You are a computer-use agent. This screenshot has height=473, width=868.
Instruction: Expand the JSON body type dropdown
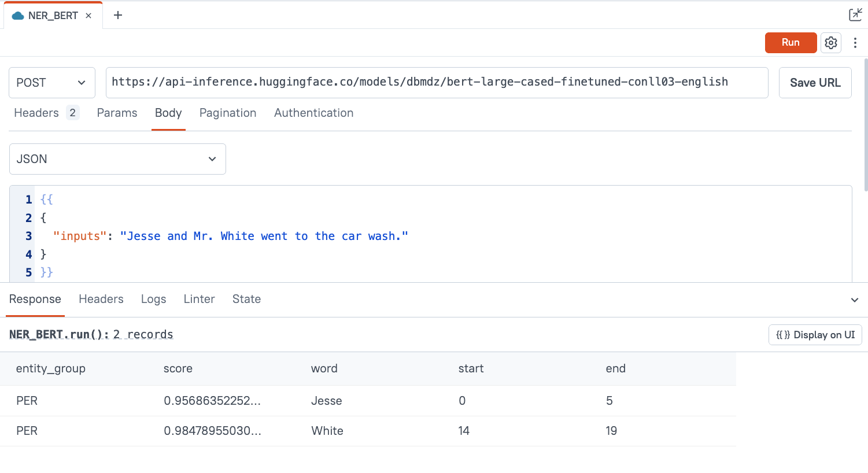117,159
